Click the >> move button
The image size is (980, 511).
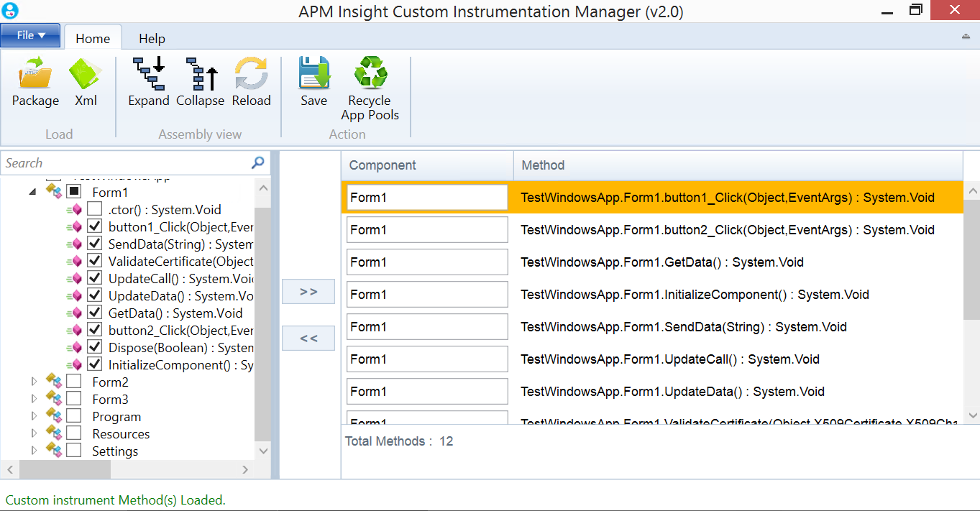click(308, 291)
